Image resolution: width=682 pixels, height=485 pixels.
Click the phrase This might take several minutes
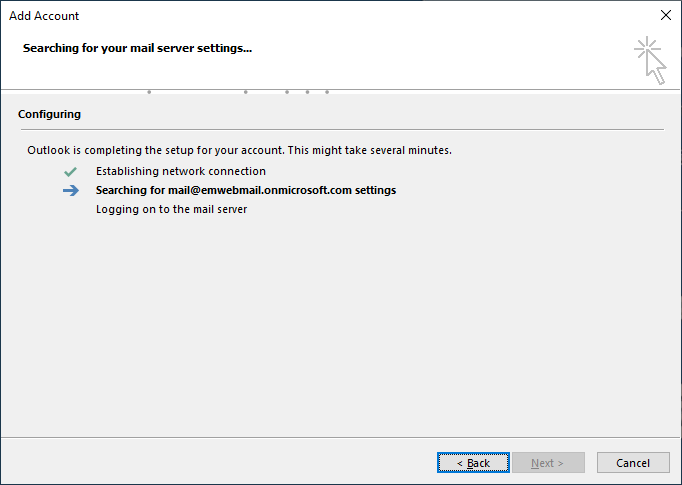[x=369, y=151]
